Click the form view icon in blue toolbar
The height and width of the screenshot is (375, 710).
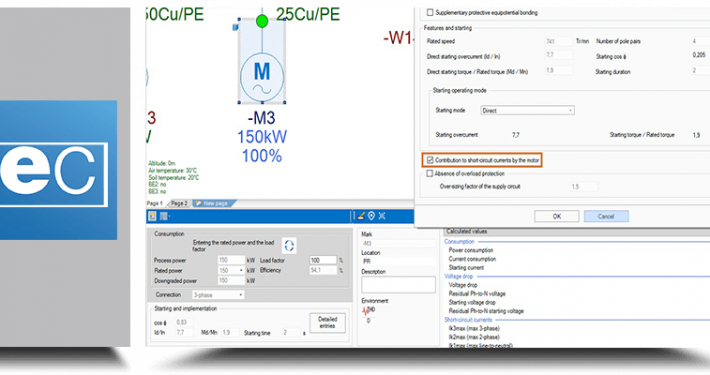click(153, 216)
